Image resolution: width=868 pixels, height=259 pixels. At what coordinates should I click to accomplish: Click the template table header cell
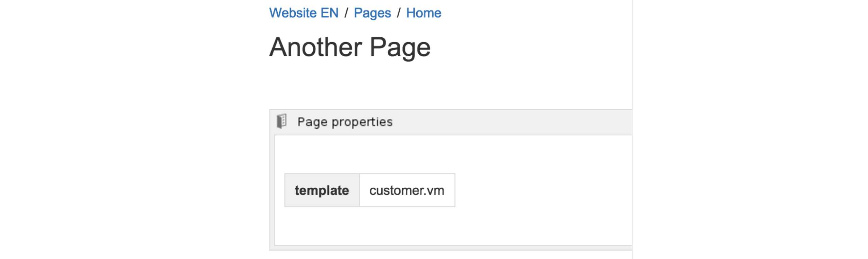tap(322, 190)
